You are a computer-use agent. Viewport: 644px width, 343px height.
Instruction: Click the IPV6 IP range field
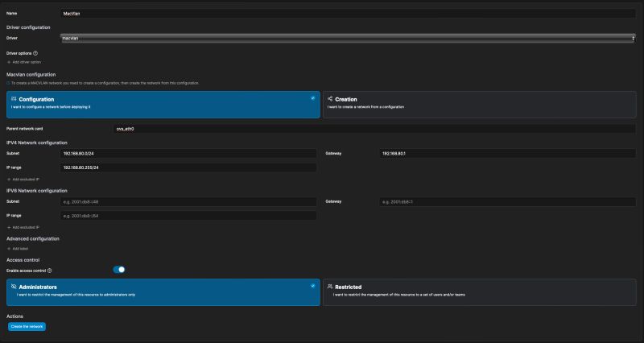click(x=188, y=216)
